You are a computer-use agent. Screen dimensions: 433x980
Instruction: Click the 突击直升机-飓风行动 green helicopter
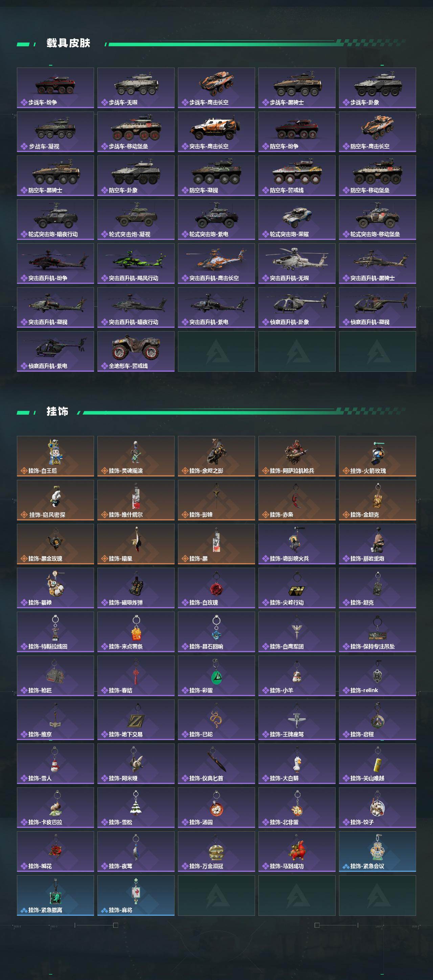[x=136, y=264]
